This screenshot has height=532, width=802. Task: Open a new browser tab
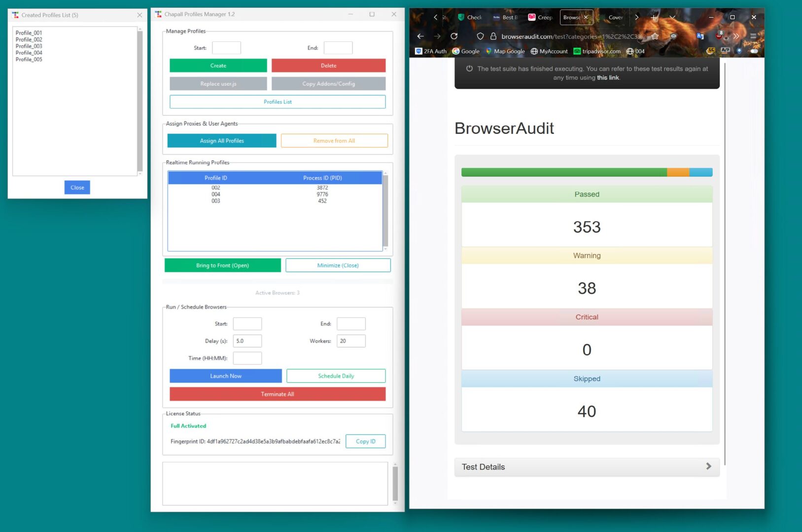coord(654,17)
